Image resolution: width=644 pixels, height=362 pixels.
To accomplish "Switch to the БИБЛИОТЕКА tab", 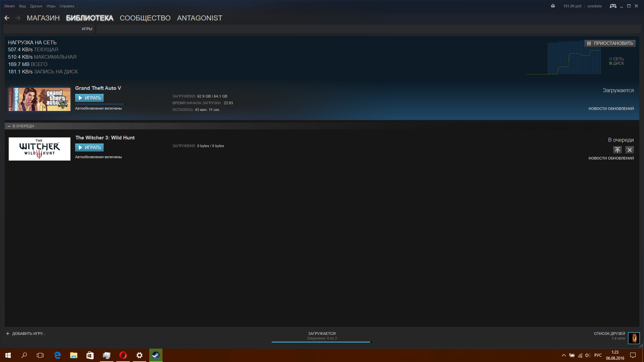I will coord(90,18).
